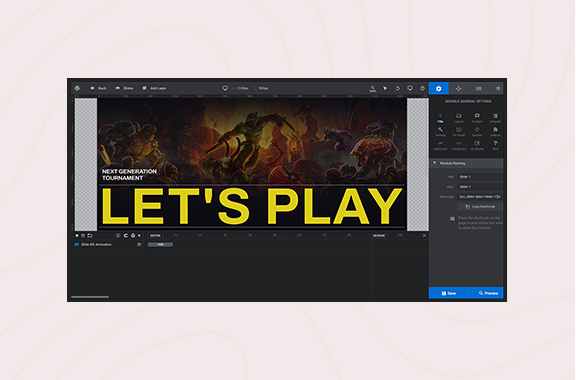
Task: Open the Advanced settings icon
Action: [x=440, y=146]
